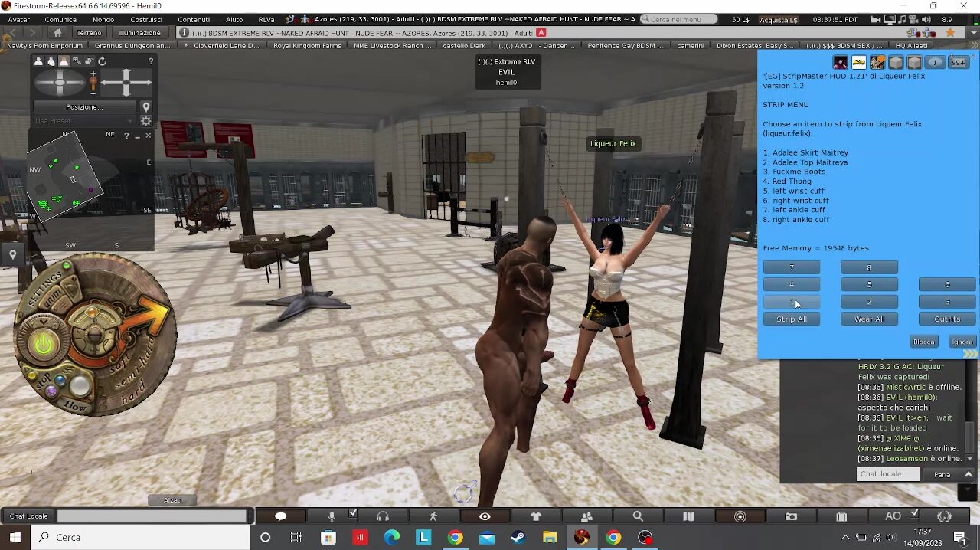Open the Mondo menu
Image resolution: width=980 pixels, height=550 pixels.
tap(103, 19)
